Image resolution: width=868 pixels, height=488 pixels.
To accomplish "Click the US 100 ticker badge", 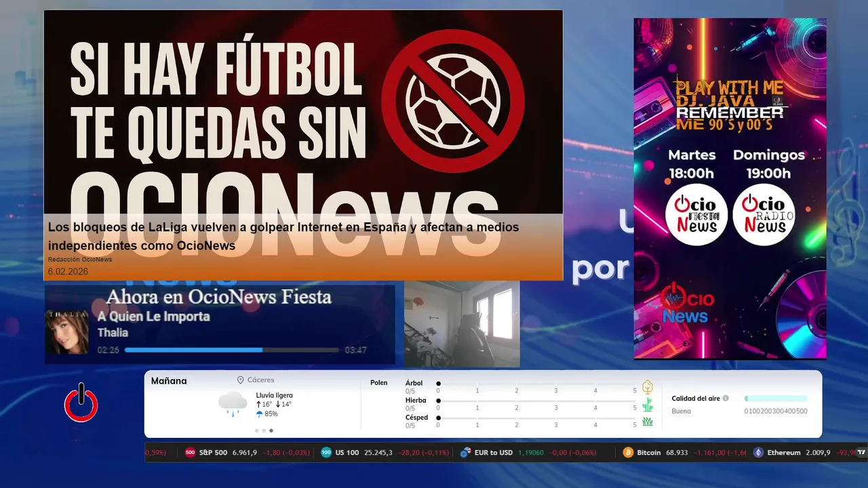I will [326, 452].
